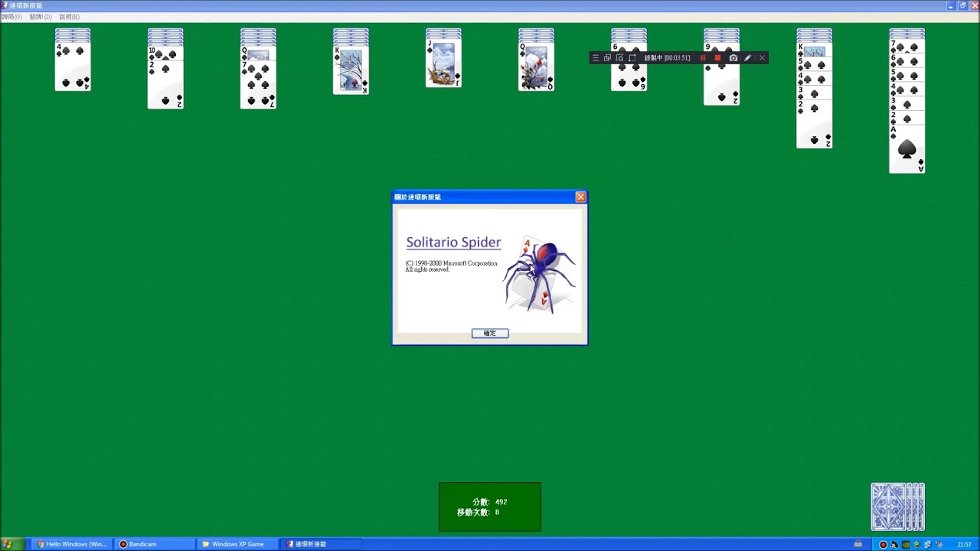Pause the screen recording
Screen dimensions: 980x551
[x=703, y=58]
